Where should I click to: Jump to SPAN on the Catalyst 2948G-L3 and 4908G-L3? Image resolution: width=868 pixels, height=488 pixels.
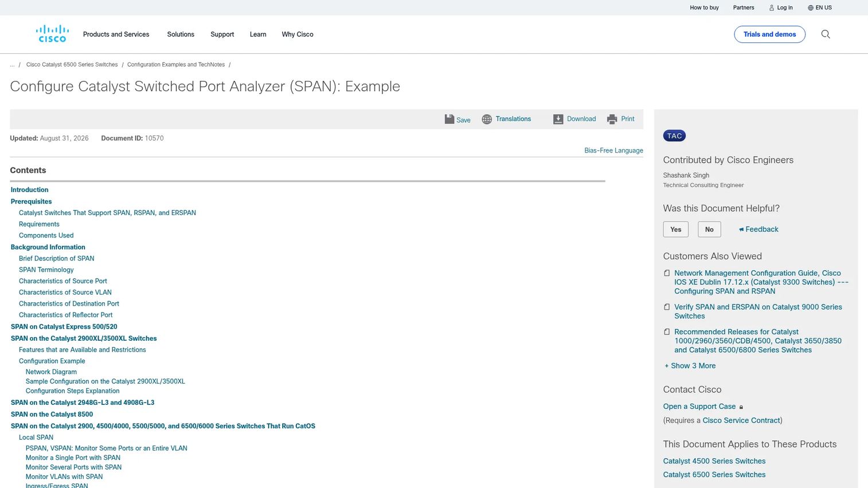click(83, 403)
